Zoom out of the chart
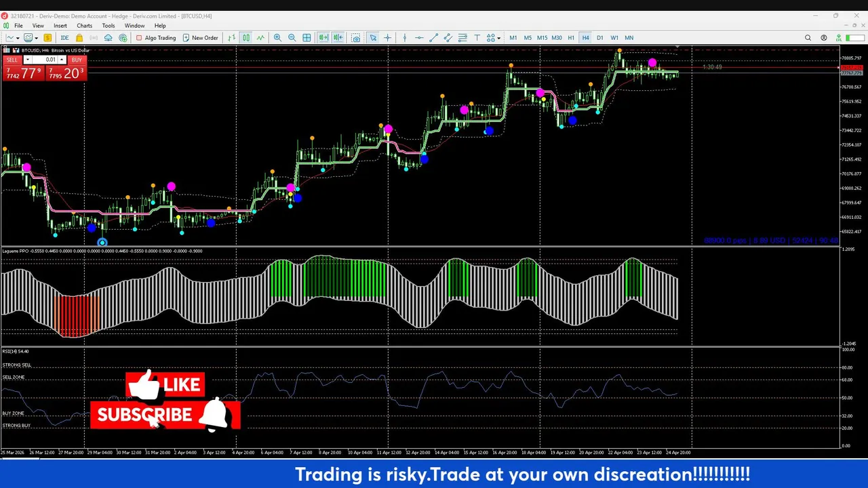This screenshot has height=488, width=868. [292, 38]
